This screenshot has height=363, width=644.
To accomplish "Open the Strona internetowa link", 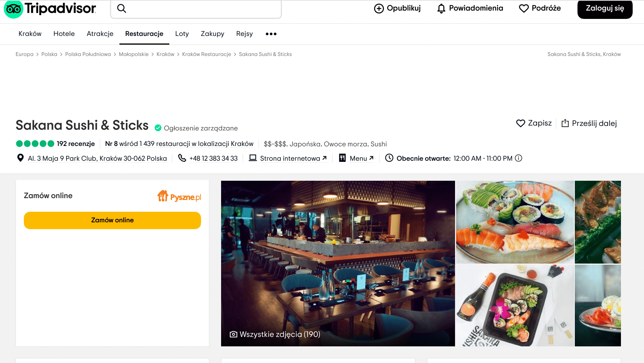I will pyautogui.click(x=293, y=158).
